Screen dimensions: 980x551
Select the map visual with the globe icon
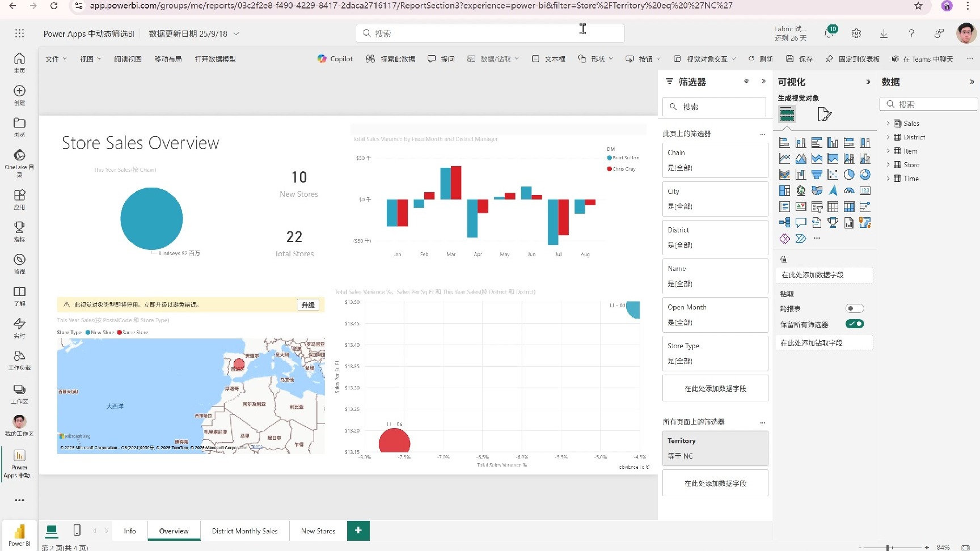(801, 191)
